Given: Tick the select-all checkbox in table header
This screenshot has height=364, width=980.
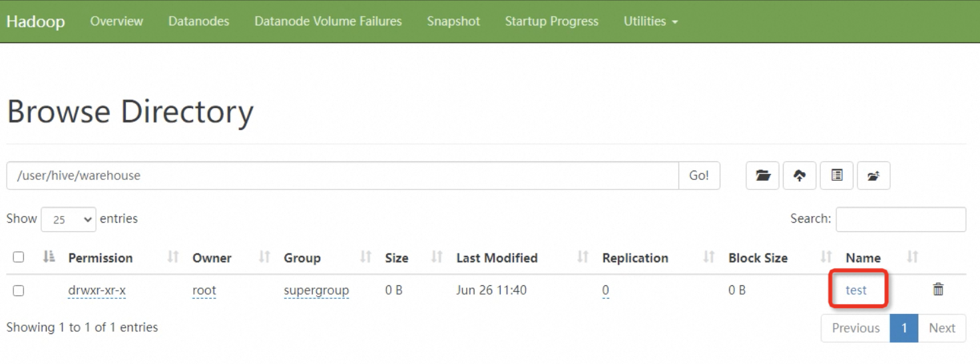Looking at the screenshot, I should pyautogui.click(x=19, y=257).
